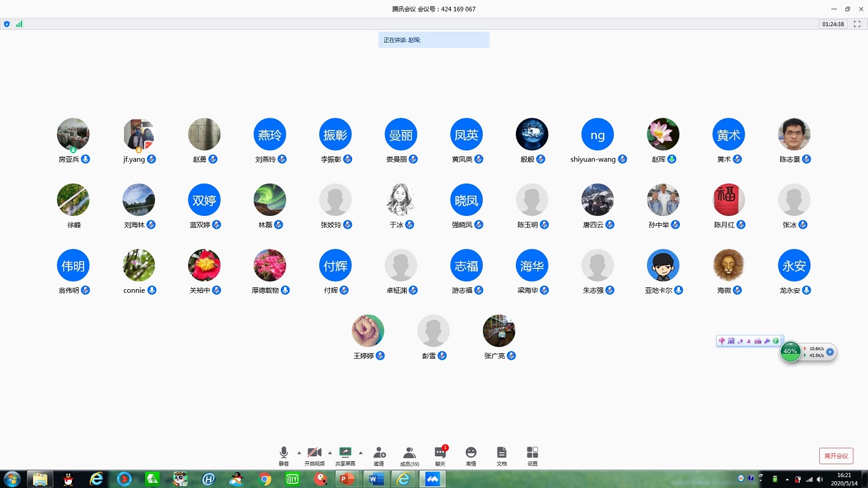Viewport: 868px width, 488px height.
Task: Open meeting settings icon
Action: click(x=532, y=455)
